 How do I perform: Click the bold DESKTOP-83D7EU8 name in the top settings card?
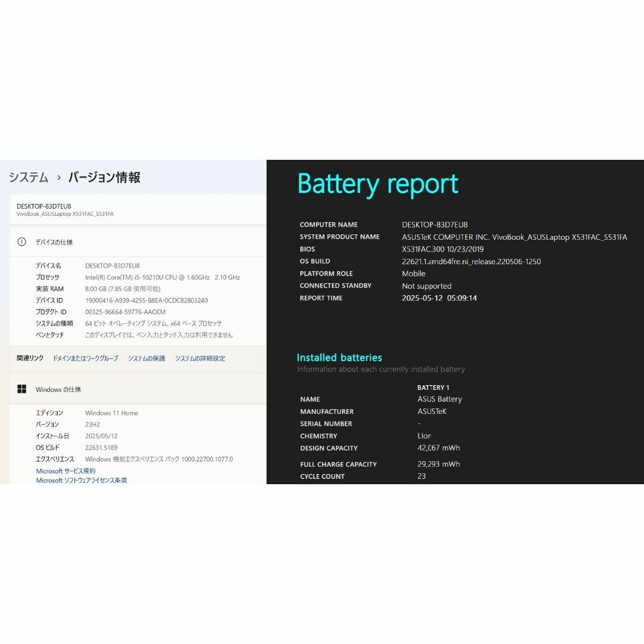(44, 206)
